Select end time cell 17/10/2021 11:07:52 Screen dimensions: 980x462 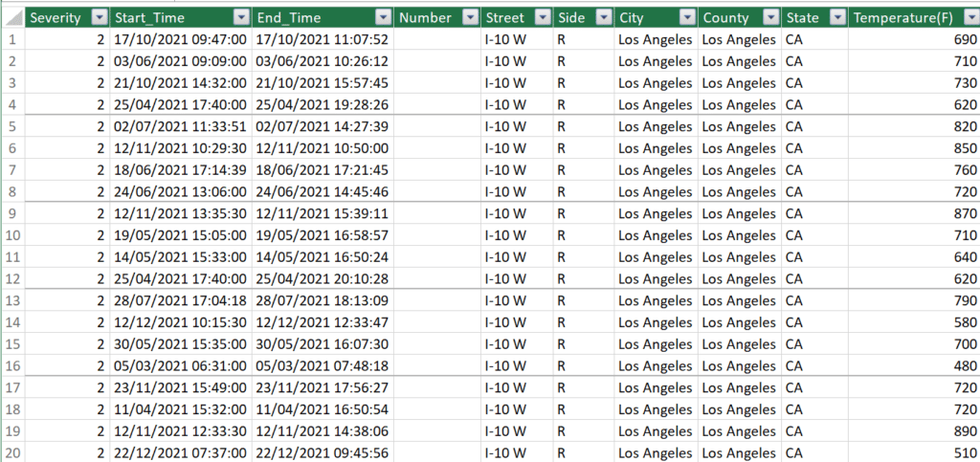point(323,40)
